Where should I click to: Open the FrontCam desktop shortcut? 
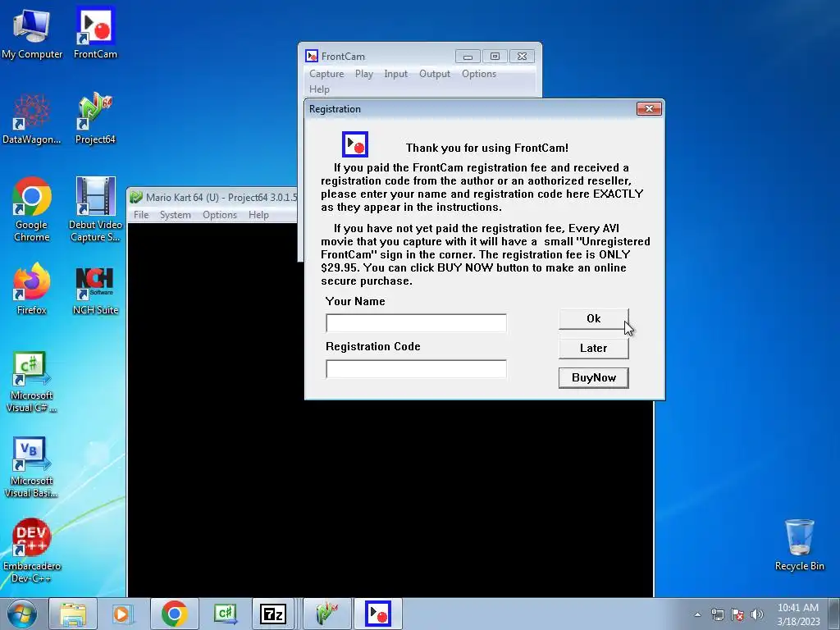95,33
